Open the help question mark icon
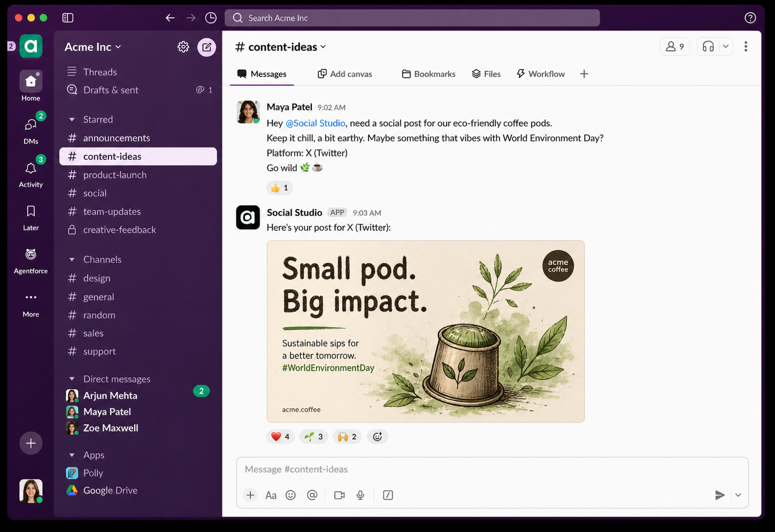Viewport: 775px width, 532px height. 750,18
